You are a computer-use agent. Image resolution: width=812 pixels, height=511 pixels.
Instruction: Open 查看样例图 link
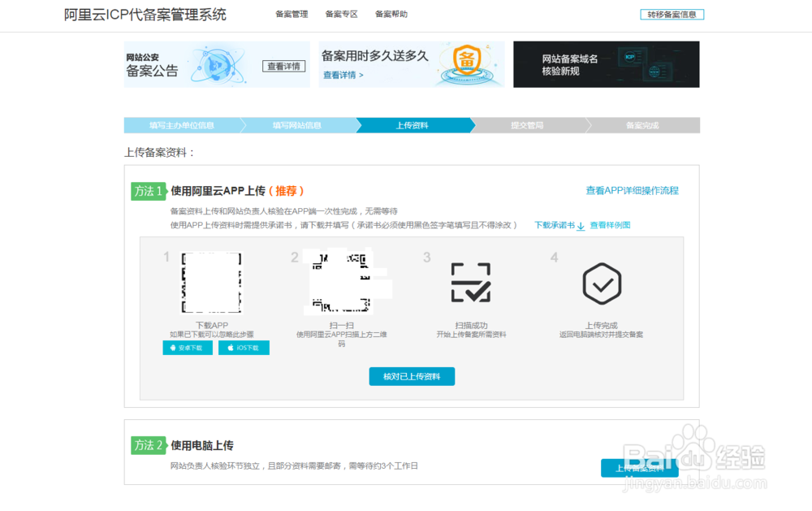tap(610, 225)
